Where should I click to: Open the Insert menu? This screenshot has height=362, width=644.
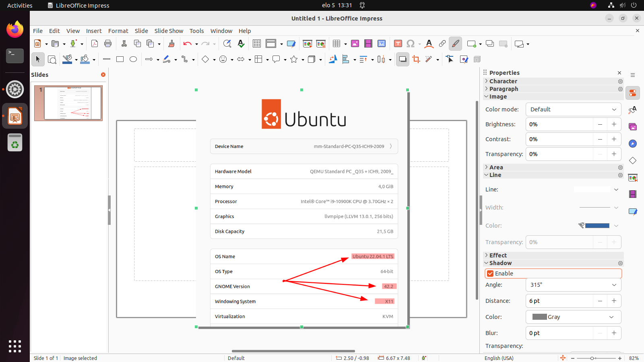[94, 31]
